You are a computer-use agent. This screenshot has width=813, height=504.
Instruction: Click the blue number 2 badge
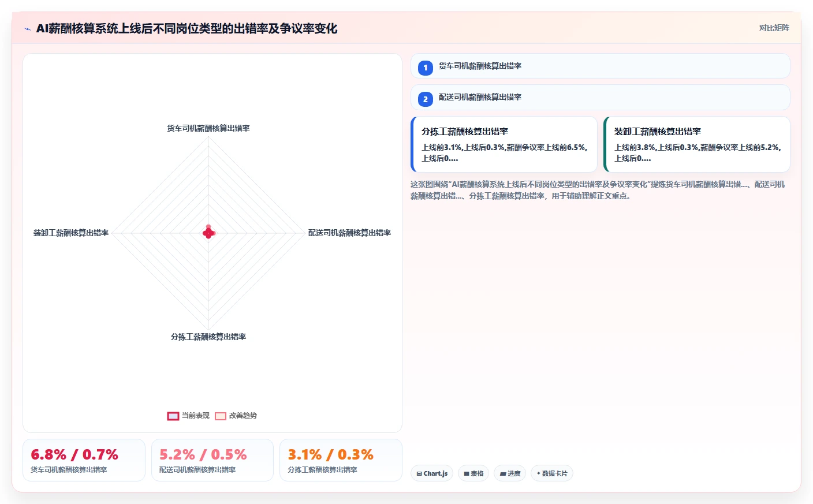point(425,99)
